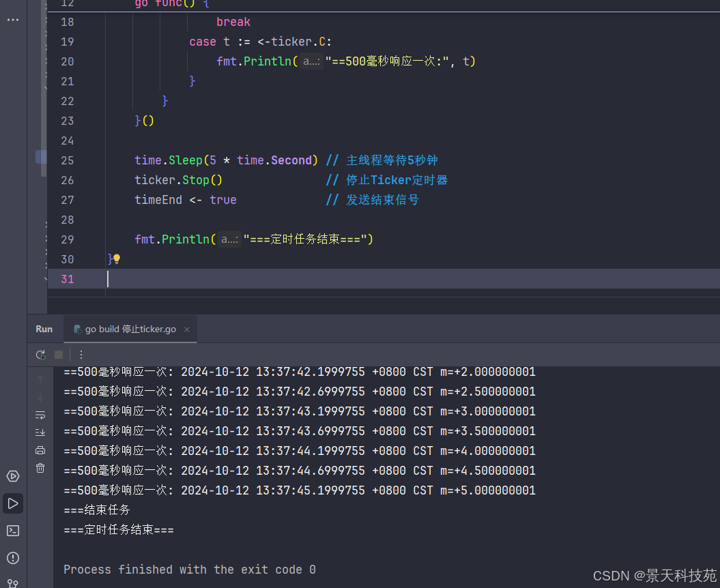Clear all console output with trash icon

[40, 468]
